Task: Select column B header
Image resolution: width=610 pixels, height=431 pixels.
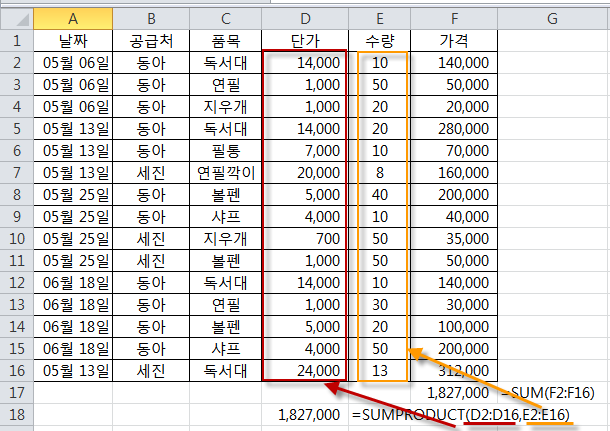Action: click(x=151, y=19)
